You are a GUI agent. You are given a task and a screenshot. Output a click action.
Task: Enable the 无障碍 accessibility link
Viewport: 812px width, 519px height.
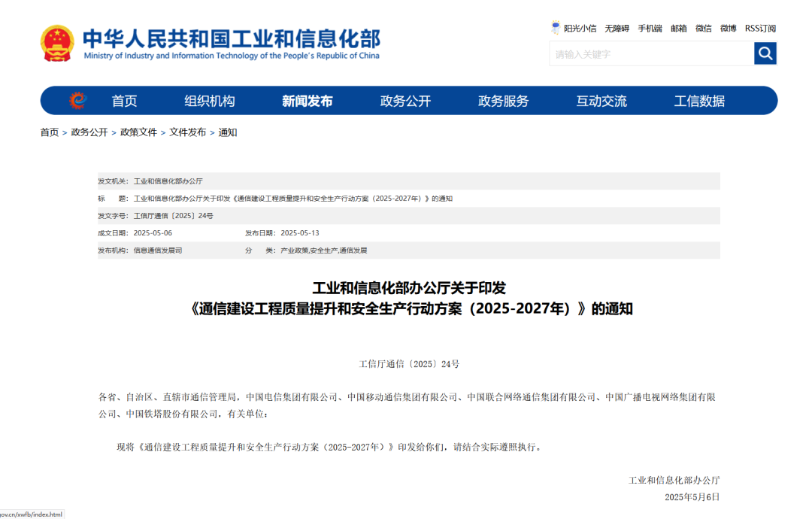617,29
